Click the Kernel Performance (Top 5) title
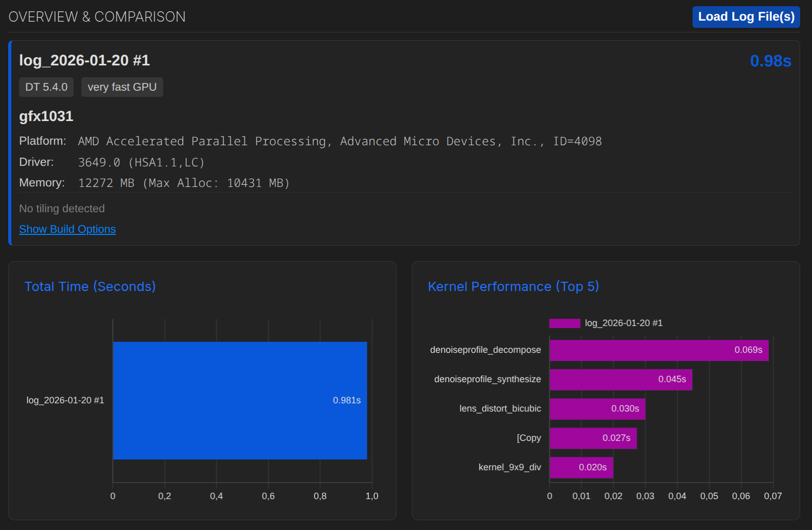812x530 pixels. pyautogui.click(x=513, y=286)
